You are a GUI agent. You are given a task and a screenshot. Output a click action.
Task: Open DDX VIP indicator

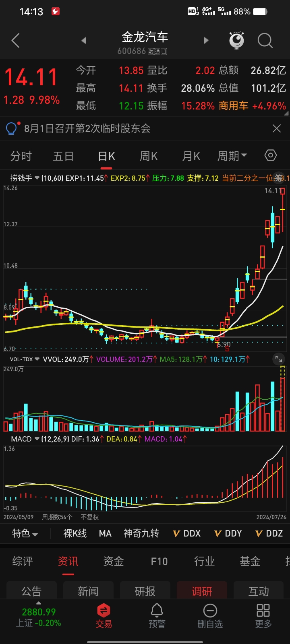[186, 533]
